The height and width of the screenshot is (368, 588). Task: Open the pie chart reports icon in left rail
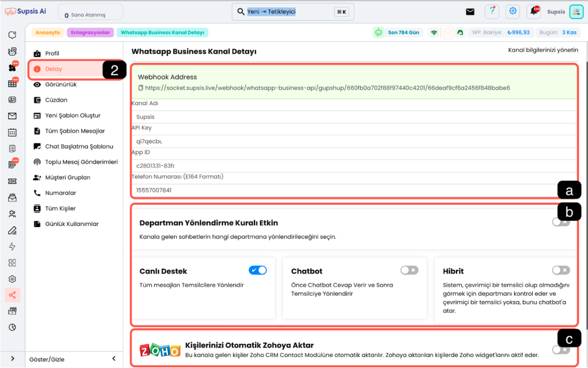[12, 327]
